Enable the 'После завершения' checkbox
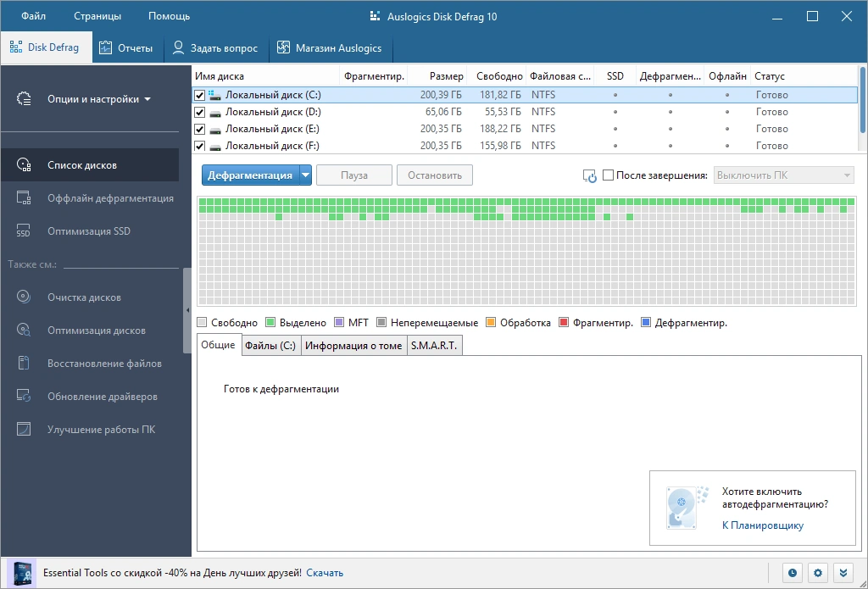This screenshot has height=589, width=868. click(608, 175)
